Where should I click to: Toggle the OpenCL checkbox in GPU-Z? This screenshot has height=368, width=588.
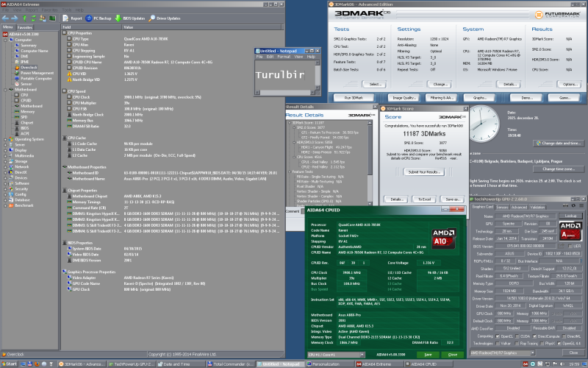click(498, 336)
